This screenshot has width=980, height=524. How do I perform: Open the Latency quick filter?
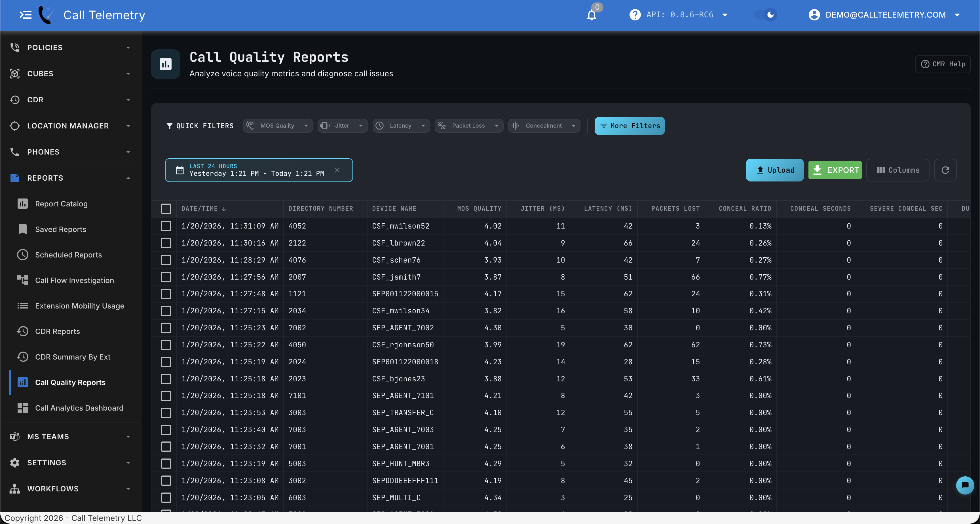tap(401, 126)
